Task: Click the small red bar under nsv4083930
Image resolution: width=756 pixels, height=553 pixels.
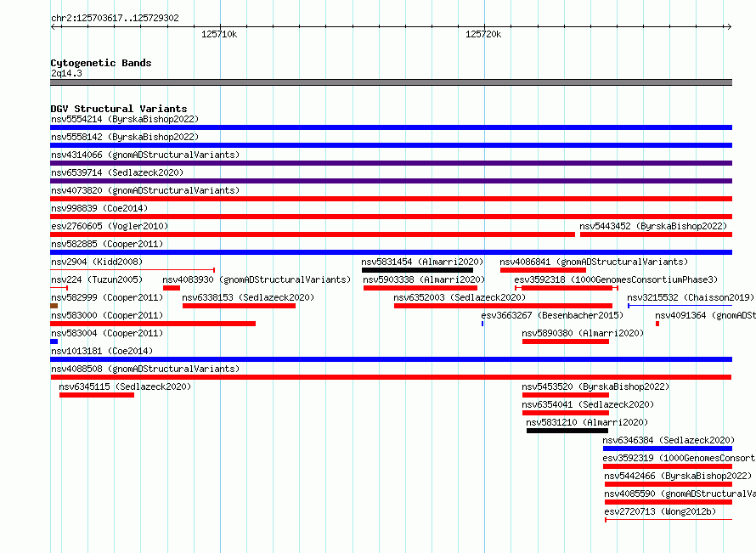Action: [172, 288]
